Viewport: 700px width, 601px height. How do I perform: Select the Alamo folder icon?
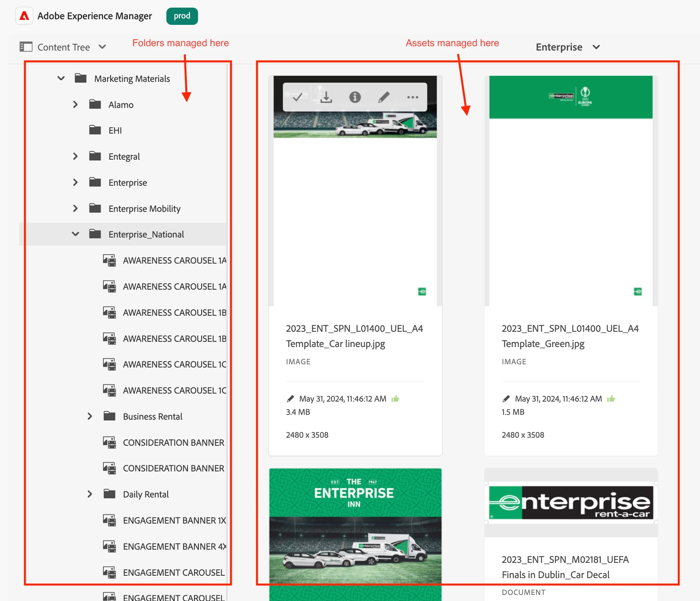pos(95,104)
